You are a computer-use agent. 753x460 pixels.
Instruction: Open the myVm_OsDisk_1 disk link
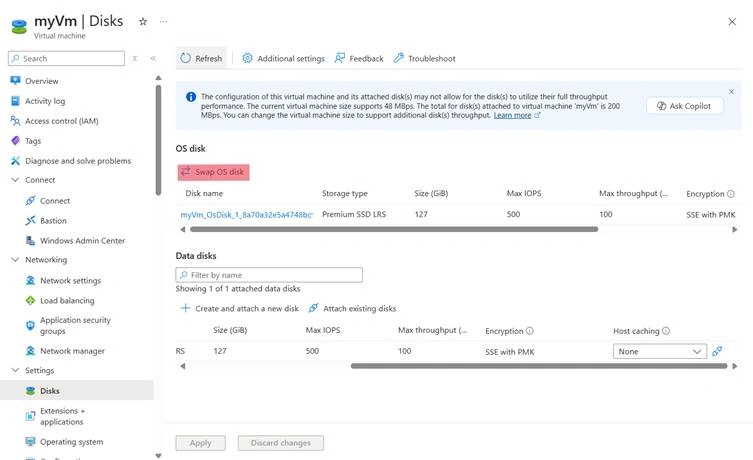(246, 215)
